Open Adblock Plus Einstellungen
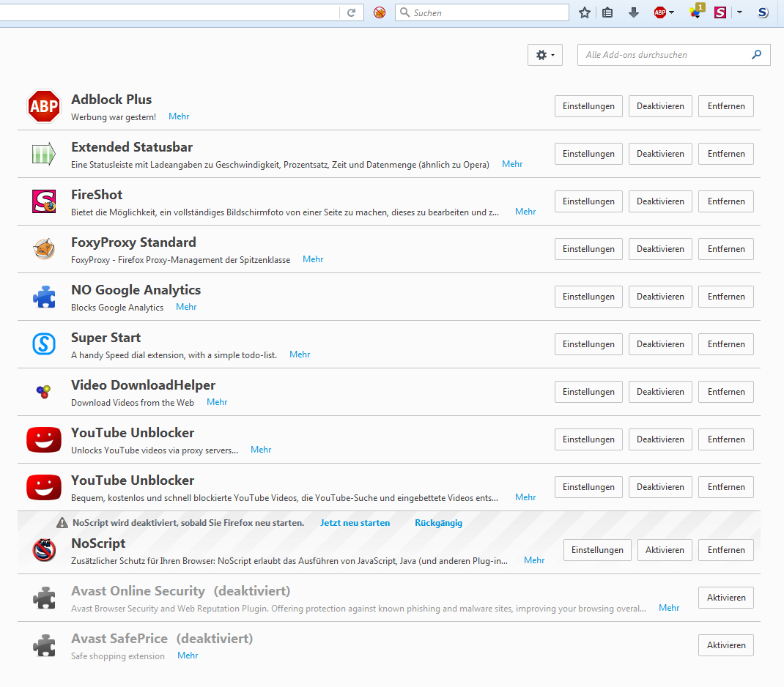This screenshot has width=784, height=687. pos(588,106)
